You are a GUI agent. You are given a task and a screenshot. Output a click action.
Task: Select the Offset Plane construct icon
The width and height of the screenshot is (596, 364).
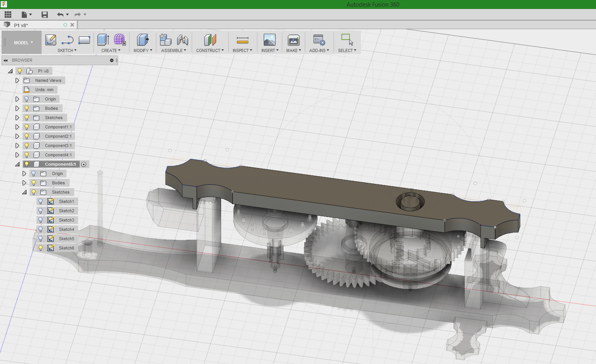pos(210,40)
